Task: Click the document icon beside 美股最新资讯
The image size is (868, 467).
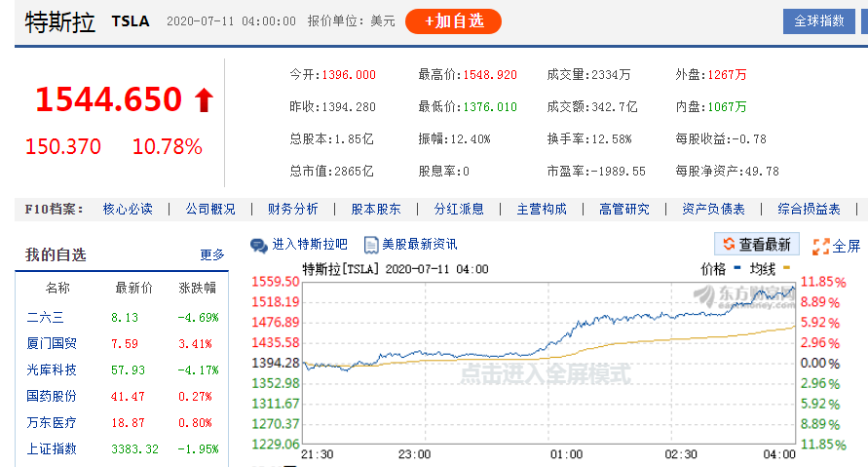Action: pos(370,245)
